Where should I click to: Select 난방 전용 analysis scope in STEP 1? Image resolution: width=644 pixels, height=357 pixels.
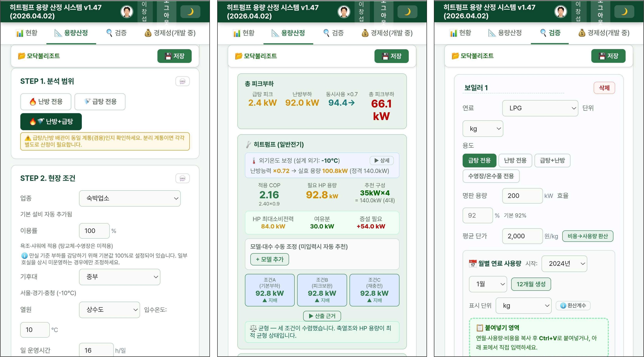tap(46, 102)
